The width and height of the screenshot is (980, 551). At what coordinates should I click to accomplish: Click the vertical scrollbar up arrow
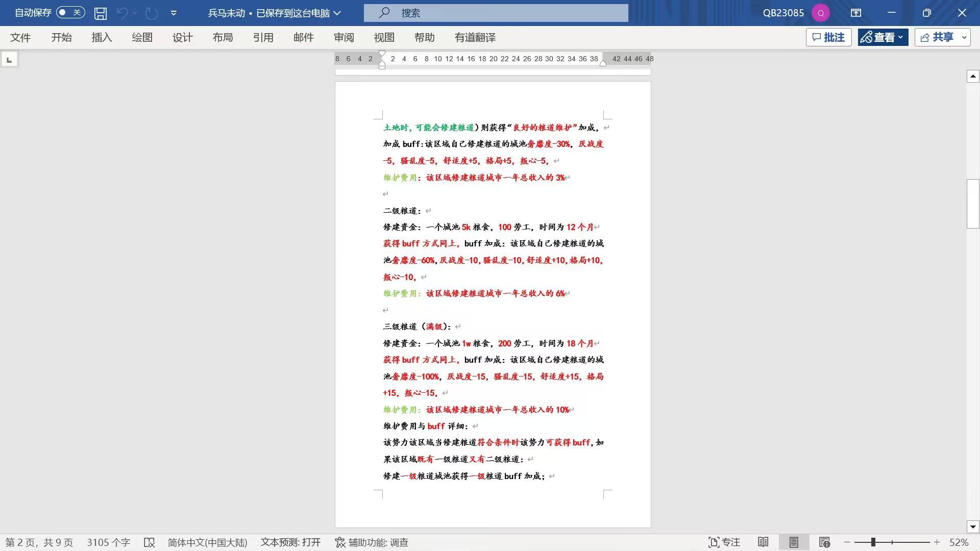pos(973,77)
